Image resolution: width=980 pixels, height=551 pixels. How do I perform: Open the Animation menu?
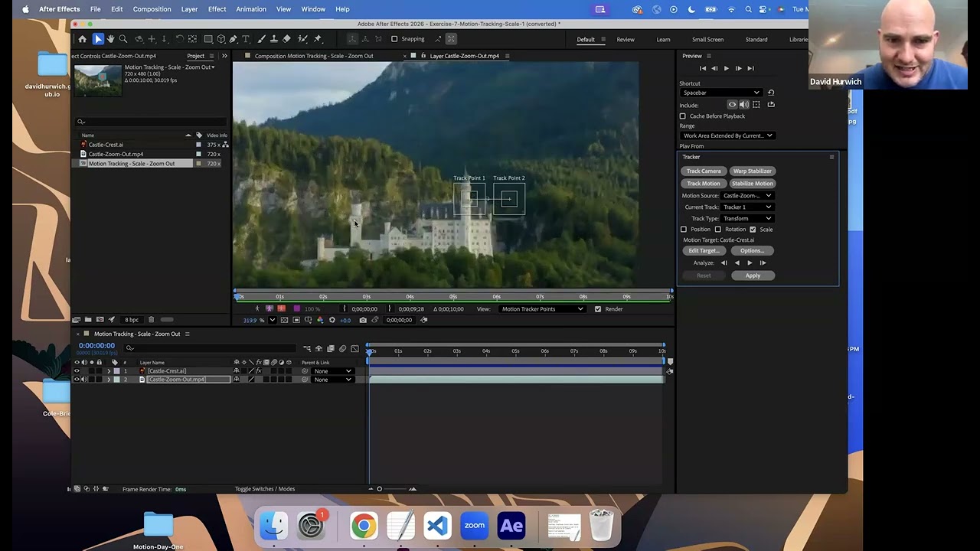click(x=251, y=9)
